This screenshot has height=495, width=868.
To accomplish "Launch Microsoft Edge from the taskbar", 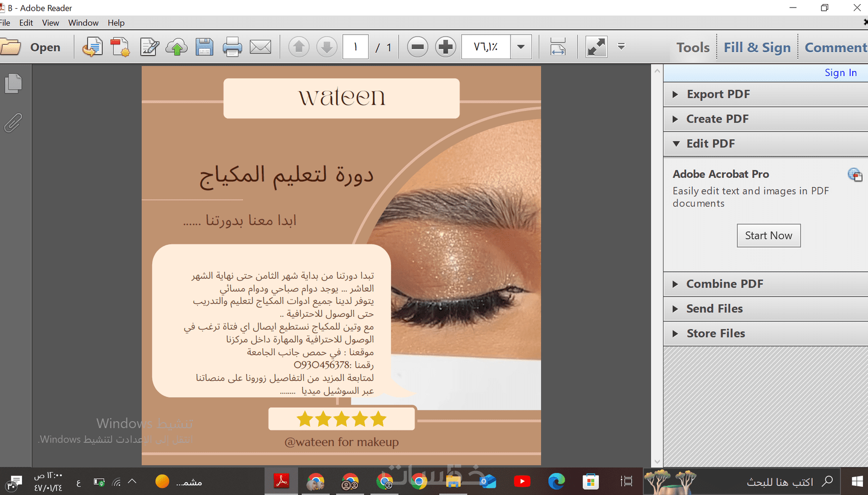I will [x=557, y=481].
